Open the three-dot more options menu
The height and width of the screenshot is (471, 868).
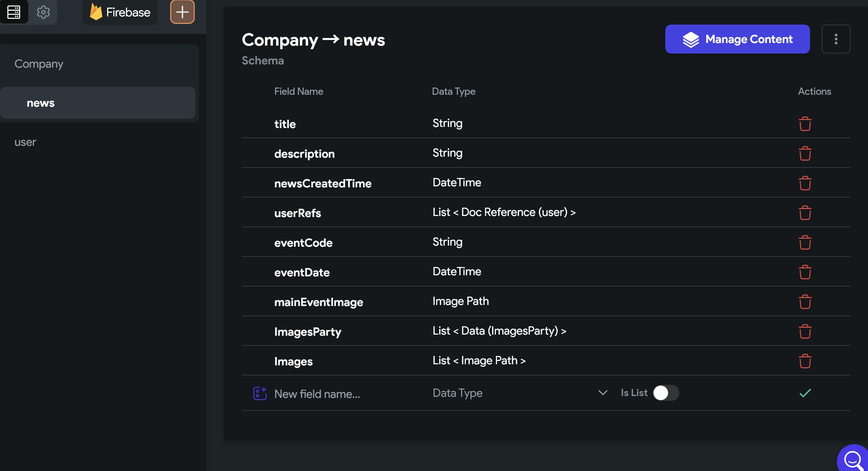pyautogui.click(x=836, y=39)
